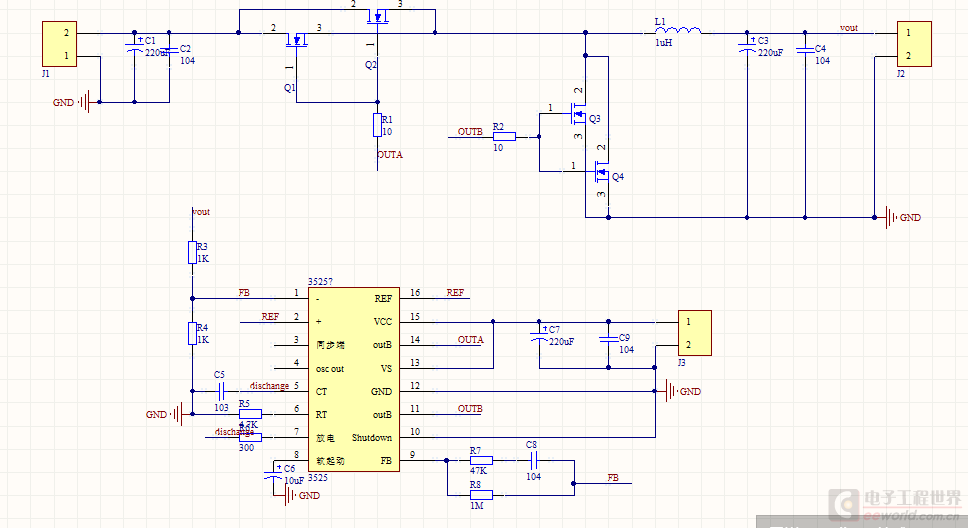Select the R3 1K resistor below vout
Screen dimensions: 968x528
193,253
